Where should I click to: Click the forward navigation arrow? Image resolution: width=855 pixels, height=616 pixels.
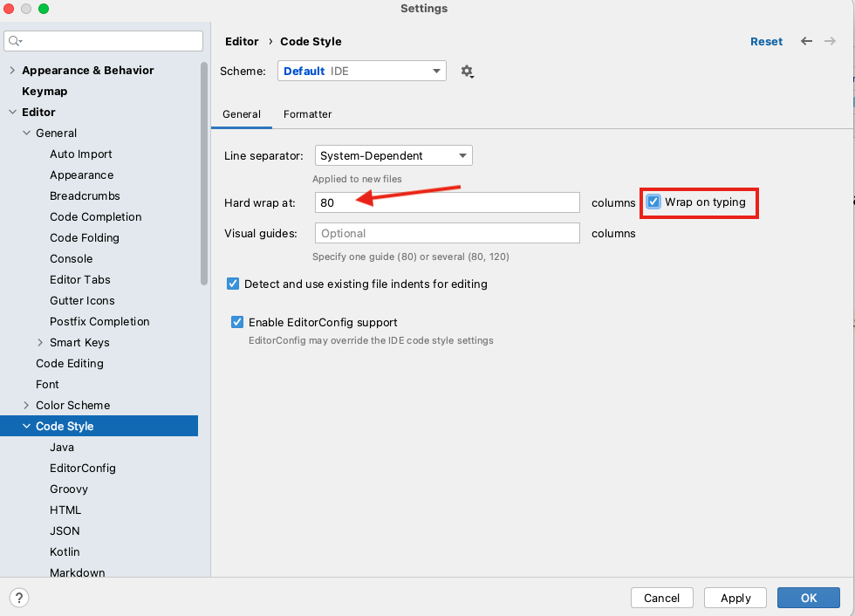[830, 41]
